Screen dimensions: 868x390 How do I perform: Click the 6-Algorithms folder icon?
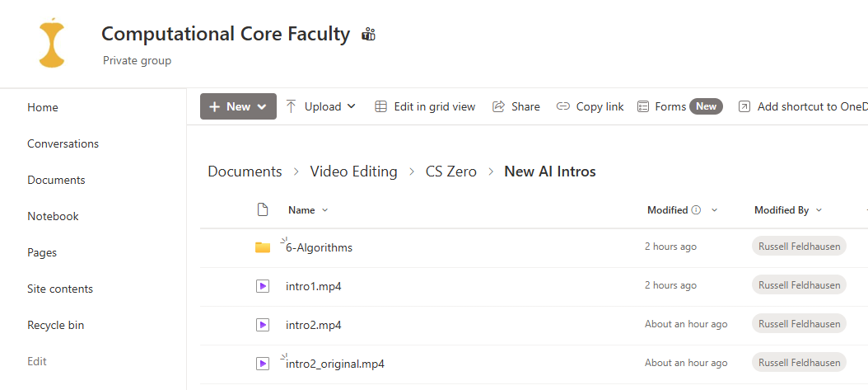263,247
